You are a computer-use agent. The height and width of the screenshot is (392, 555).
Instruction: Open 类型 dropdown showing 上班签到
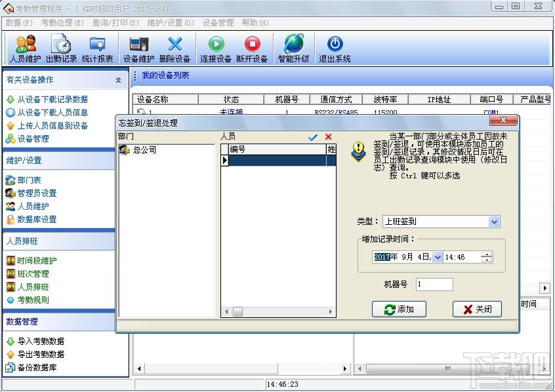pyautogui.click(x=441, y=222)
